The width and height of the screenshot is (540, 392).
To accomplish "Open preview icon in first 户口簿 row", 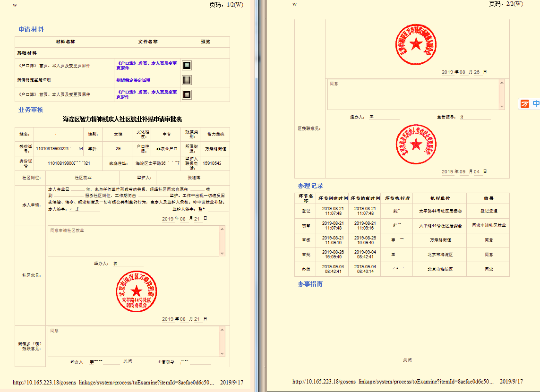I will pyautogui.click(x=187, y=66).
